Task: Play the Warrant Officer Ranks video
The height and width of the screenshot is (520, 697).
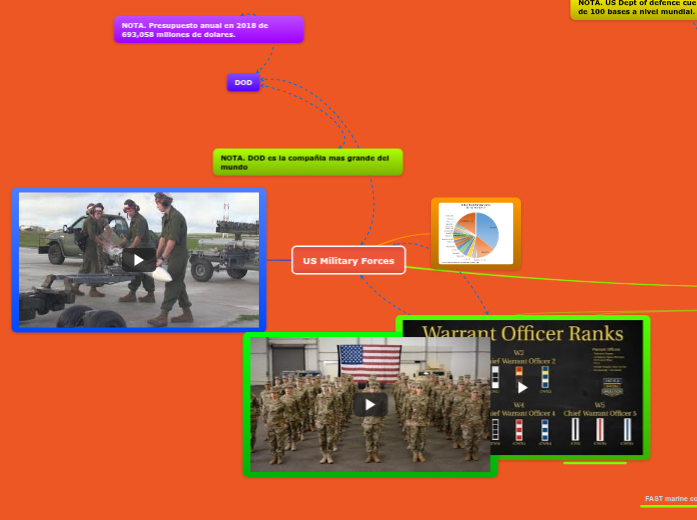Action: click(x=522, y=387)
